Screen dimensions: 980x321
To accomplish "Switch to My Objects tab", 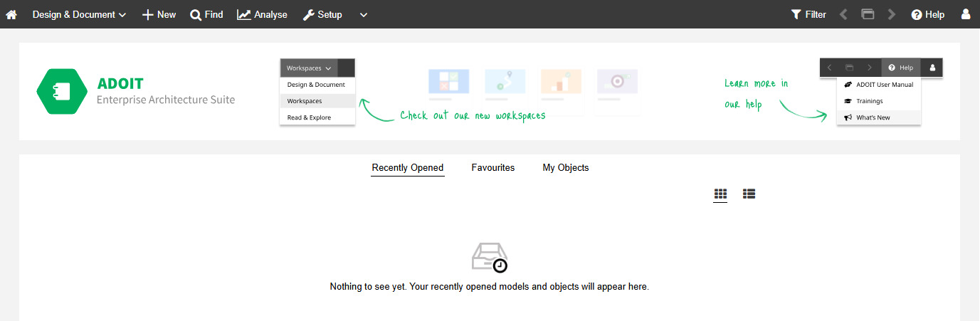I will pyautogui.click(x=566, y=168).
